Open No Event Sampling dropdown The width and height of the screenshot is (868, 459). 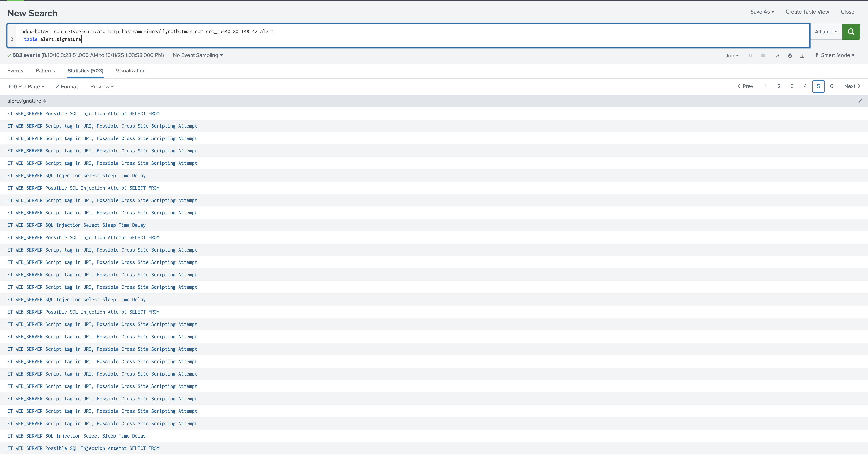(198, 55)
